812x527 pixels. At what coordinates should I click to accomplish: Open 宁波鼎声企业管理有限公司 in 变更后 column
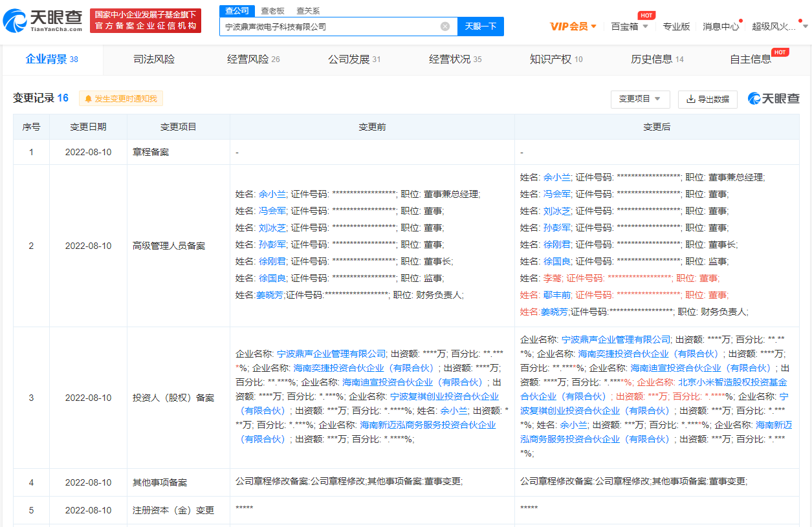[616, 339]
